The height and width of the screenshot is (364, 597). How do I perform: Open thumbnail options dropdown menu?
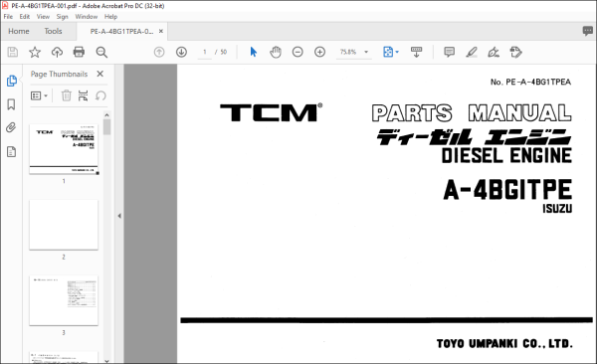pyautogui.click(x=39, y=95)
